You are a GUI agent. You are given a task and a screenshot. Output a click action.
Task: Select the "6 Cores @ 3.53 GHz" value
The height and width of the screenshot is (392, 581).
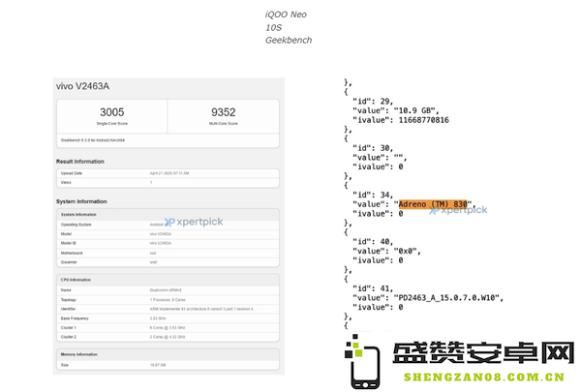(x=168, y=328)
